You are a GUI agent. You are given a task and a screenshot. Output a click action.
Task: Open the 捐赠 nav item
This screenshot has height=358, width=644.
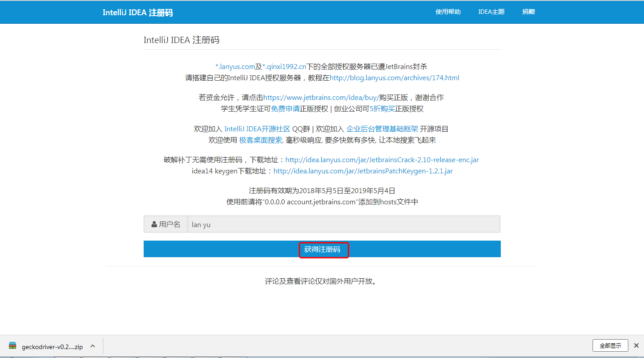[529, 12]
